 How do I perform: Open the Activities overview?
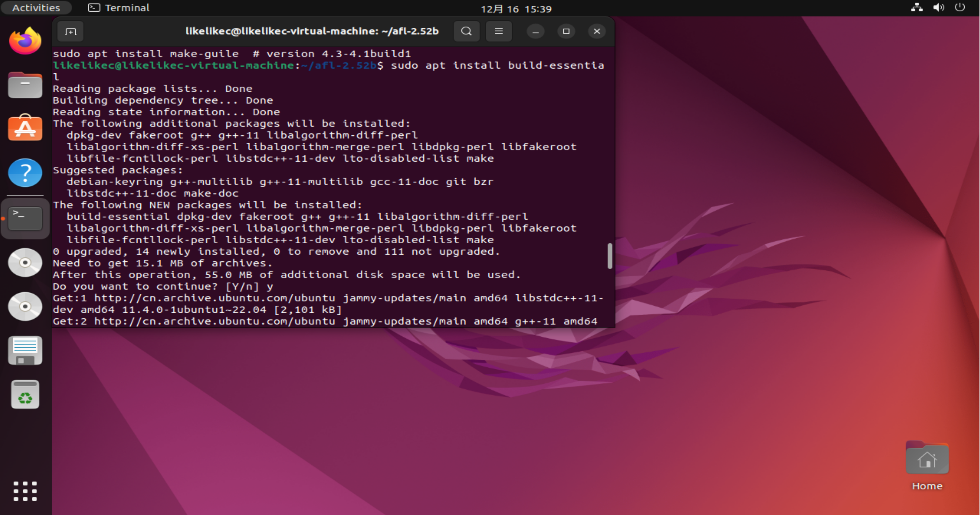pyautogui.click(x=36, y=8)
